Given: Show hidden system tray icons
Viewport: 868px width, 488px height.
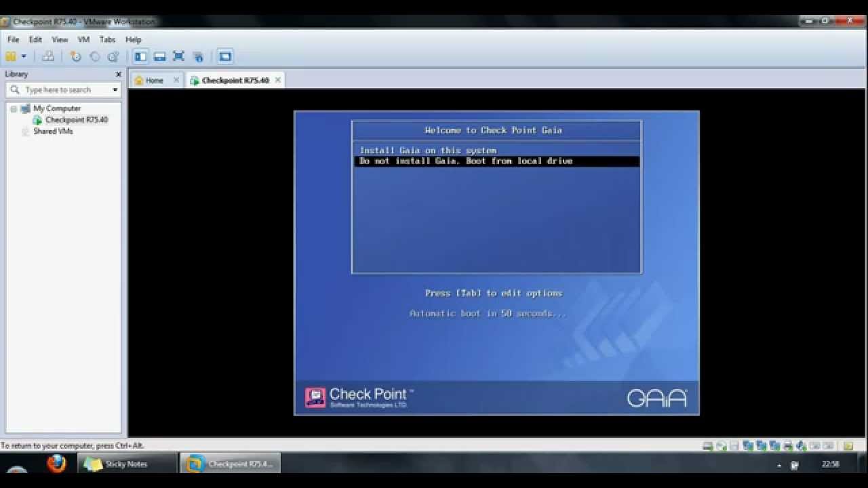Looking at the screenshot, I should pos(779,465).
